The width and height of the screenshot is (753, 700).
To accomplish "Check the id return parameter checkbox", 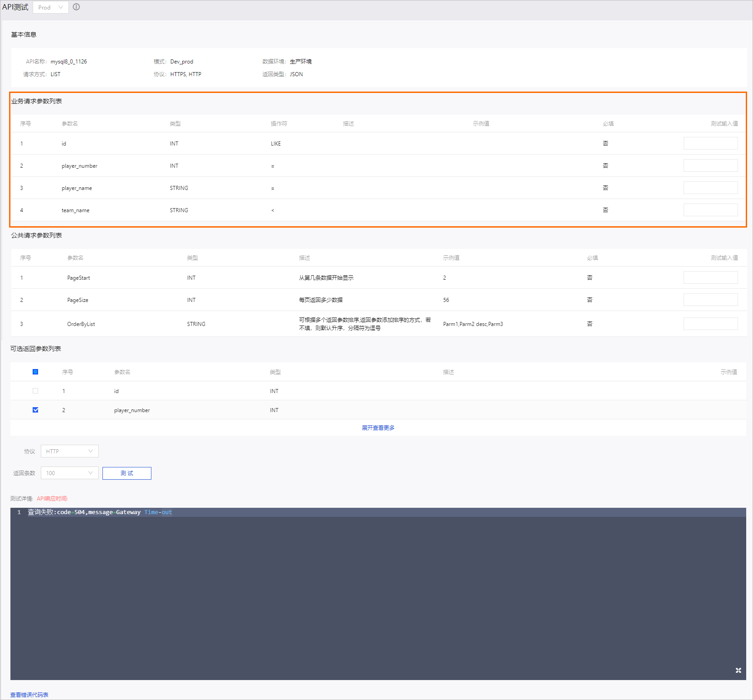I will tap(35, 391).
